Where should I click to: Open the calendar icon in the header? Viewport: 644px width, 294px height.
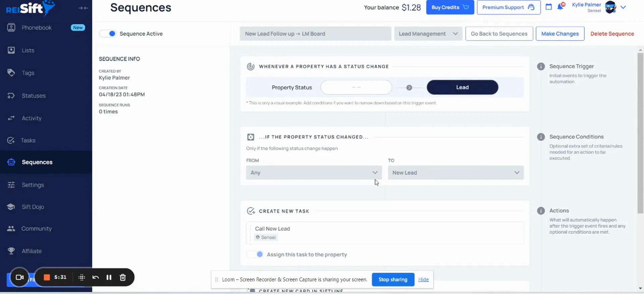click(x=549, y=7)
